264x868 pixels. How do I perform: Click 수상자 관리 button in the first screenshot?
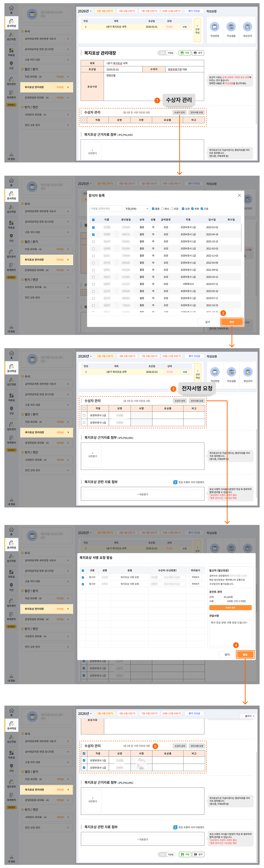[179, 113]
